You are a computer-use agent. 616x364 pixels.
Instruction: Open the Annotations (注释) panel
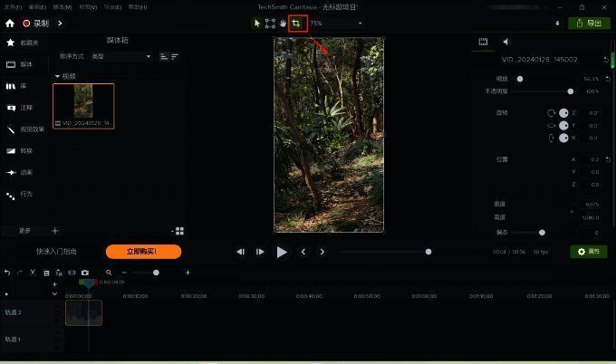[x=24, y=108]
